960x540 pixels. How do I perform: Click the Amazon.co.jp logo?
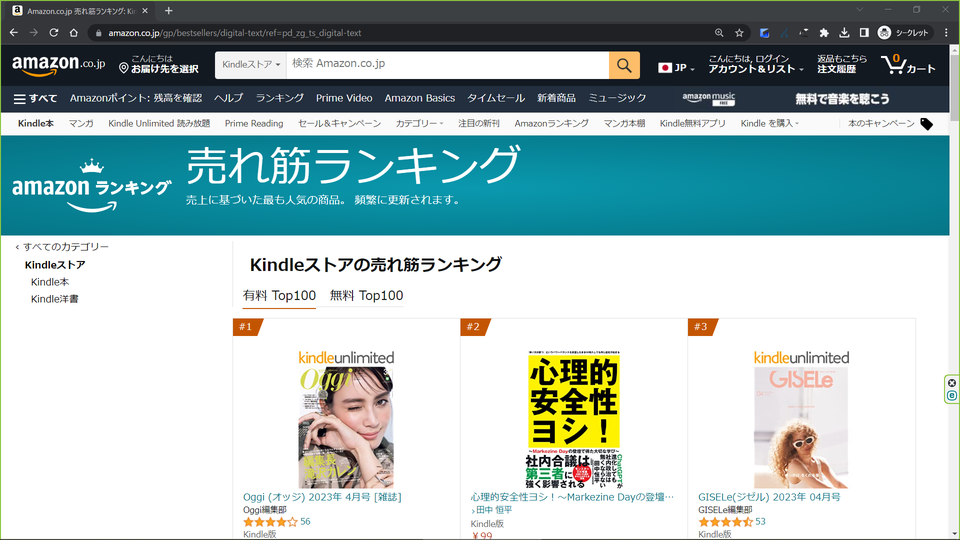(x=59, y=64)
